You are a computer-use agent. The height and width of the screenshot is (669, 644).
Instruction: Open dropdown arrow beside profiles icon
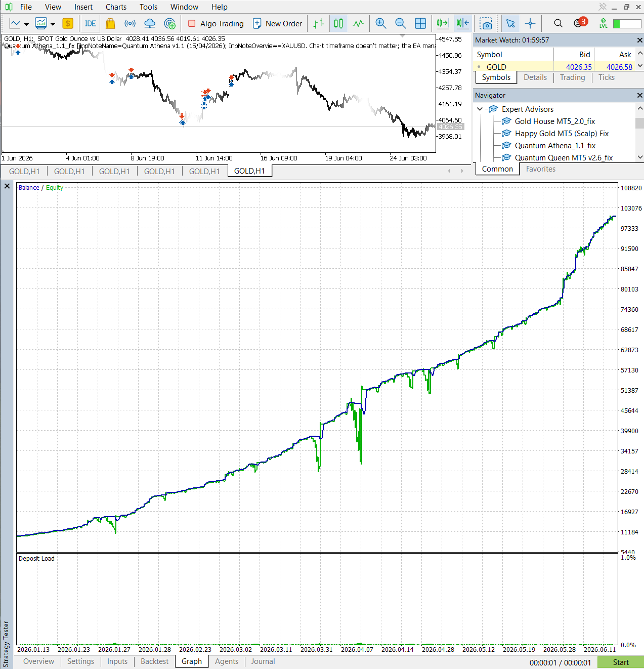(x=53, y=24)
